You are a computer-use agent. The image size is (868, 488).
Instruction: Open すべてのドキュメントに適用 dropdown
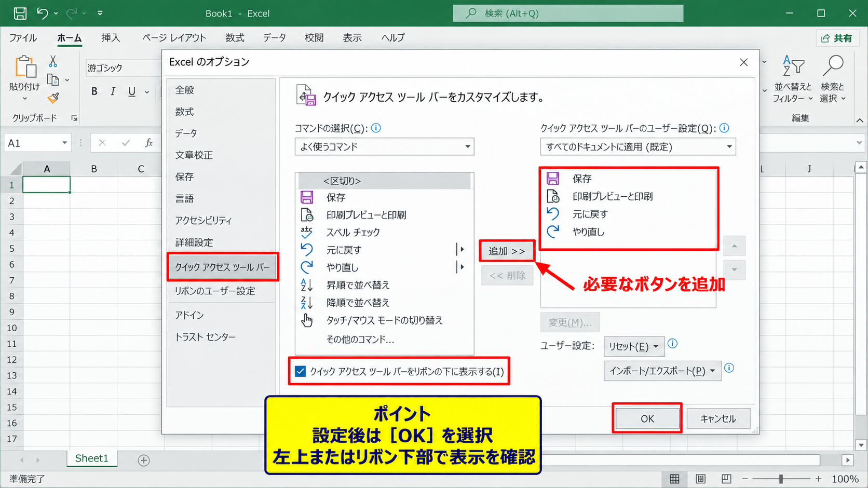coord(638,147)
